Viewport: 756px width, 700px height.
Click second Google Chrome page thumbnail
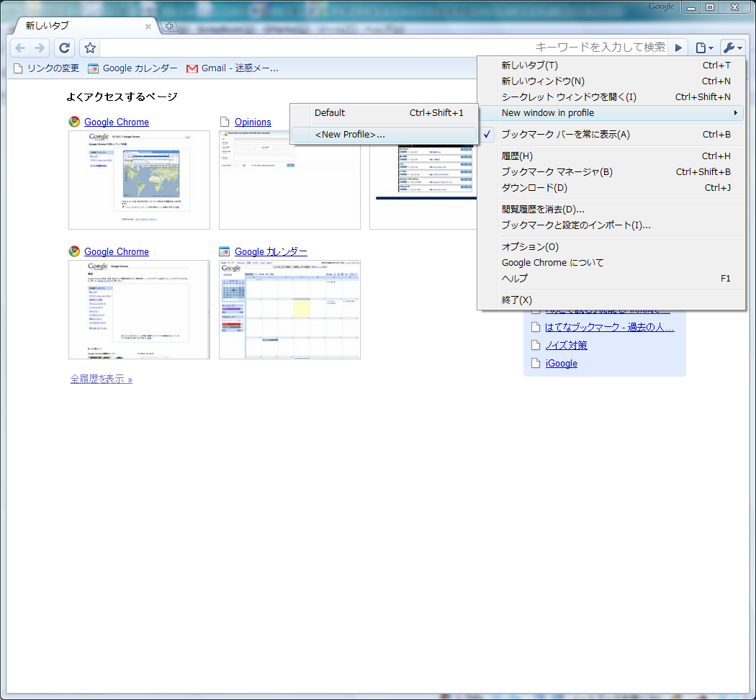point(140,310)
